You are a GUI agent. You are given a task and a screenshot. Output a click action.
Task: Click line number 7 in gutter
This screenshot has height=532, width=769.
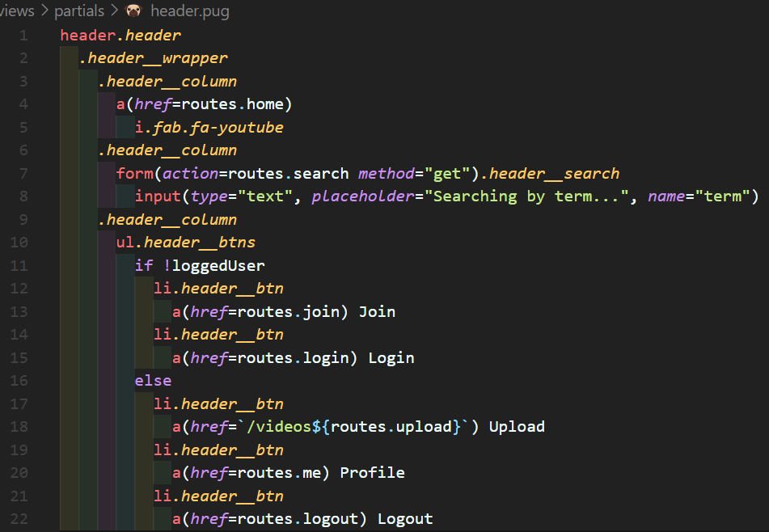click(x=23, y=174)
